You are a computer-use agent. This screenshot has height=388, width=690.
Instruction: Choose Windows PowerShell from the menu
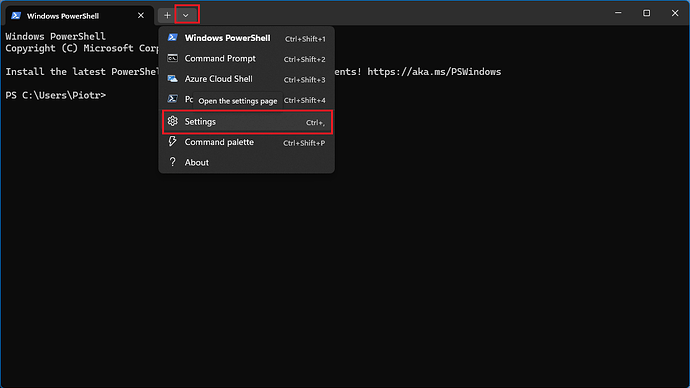tap(246, 38)
